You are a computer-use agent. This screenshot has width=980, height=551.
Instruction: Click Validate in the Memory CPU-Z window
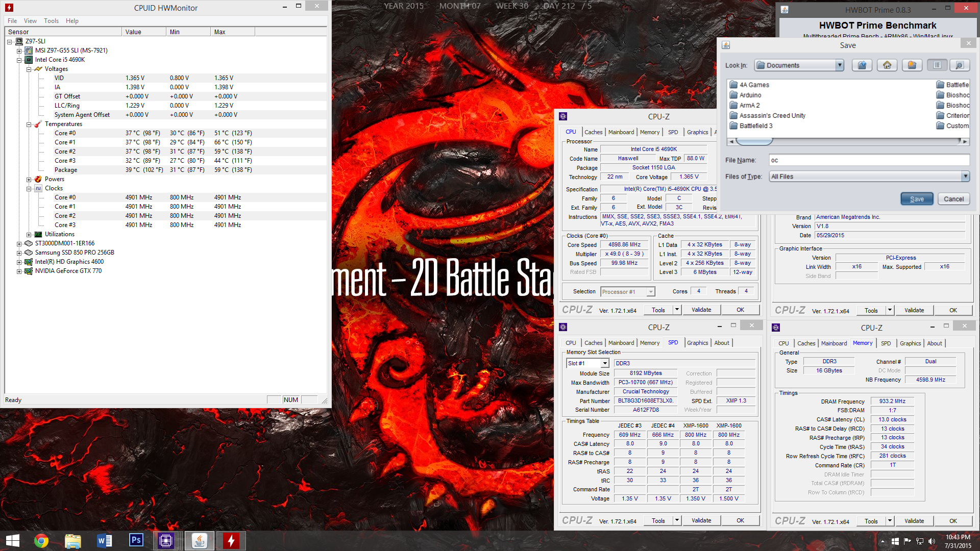[x=914, y=521]
